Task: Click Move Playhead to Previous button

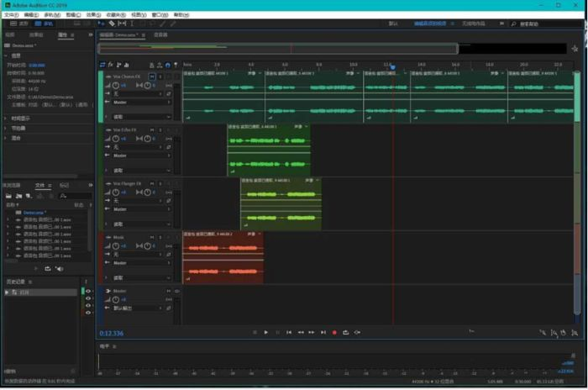Action: [289, 333]
